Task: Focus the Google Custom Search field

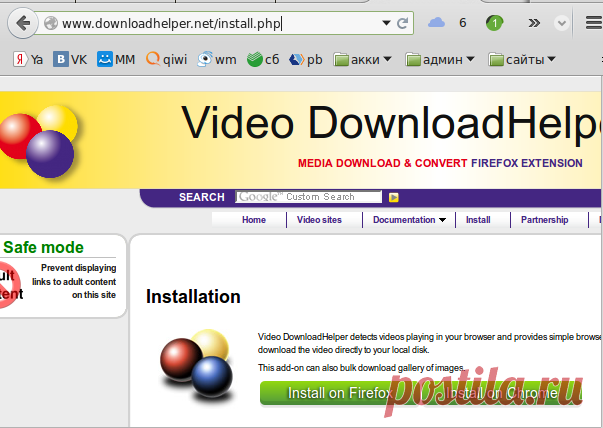Action: pos(308,197)
